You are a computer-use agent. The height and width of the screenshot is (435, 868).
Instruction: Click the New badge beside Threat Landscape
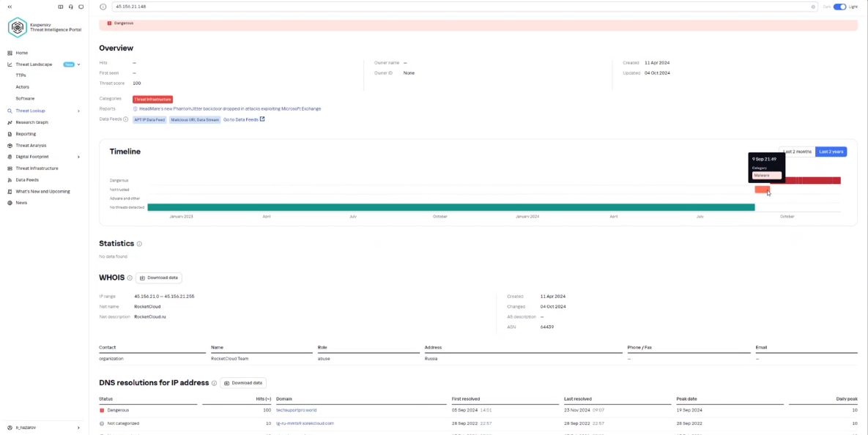[x=69, y=64]
